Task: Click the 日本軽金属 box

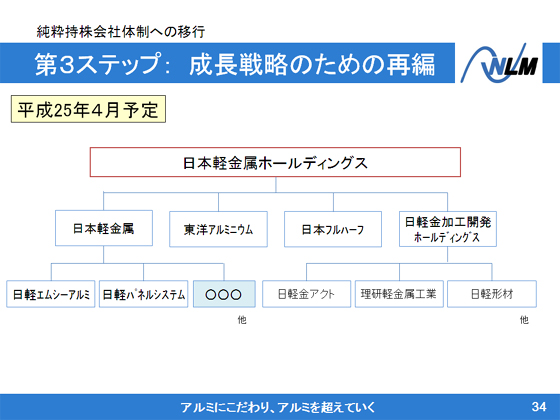Action: point(104,228)
